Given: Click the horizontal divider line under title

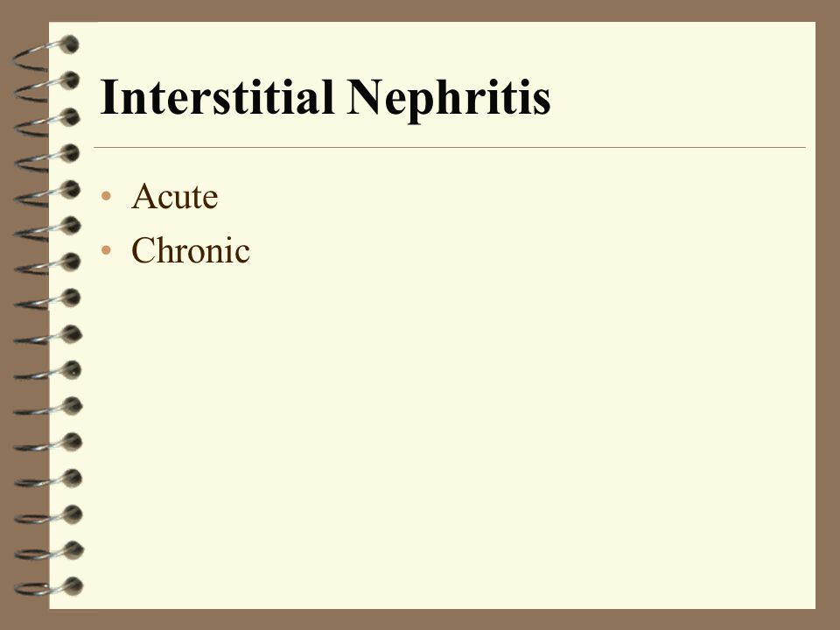Looking at the screenshot, I should pyautogui.click(x=450, y=147).
